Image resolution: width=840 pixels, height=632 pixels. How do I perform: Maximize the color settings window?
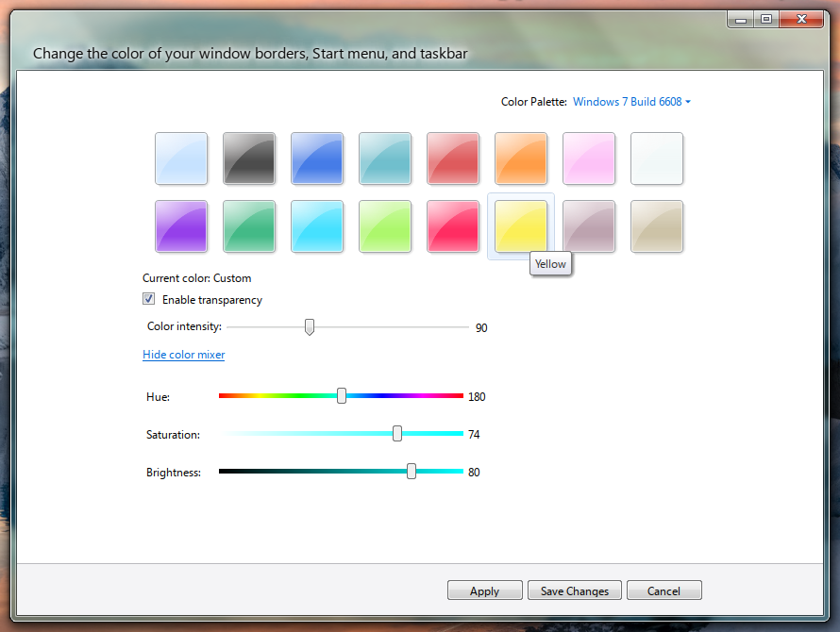tap(766, 20)
